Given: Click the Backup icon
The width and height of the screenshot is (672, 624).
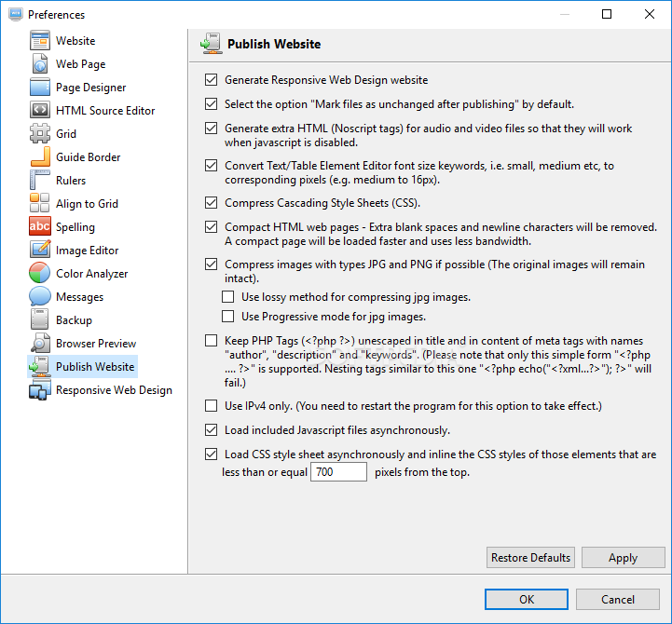Looking at the screenshot, I should point(40,319).
